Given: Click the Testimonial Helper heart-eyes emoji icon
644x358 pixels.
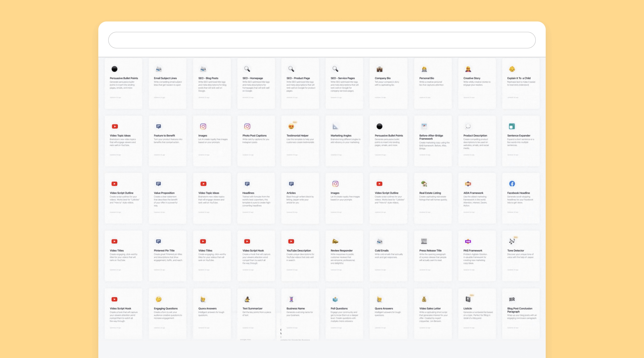Looking at the screenshot, I should (291, 126).
